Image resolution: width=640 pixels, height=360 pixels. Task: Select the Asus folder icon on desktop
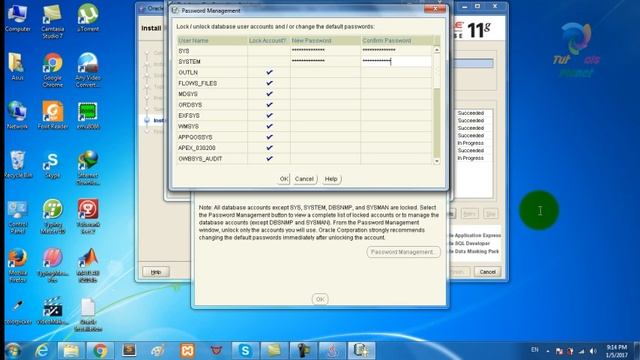pyautogui.click(x=17, y=66)
